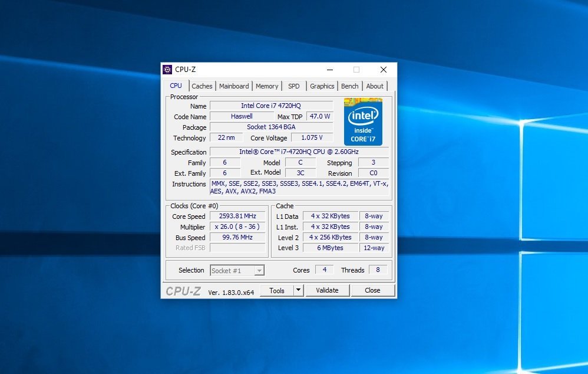This screenshot has width=588, height=374.
Task: Click the Core Voltage value '1.075 V'
Action: tap(312, 137)
